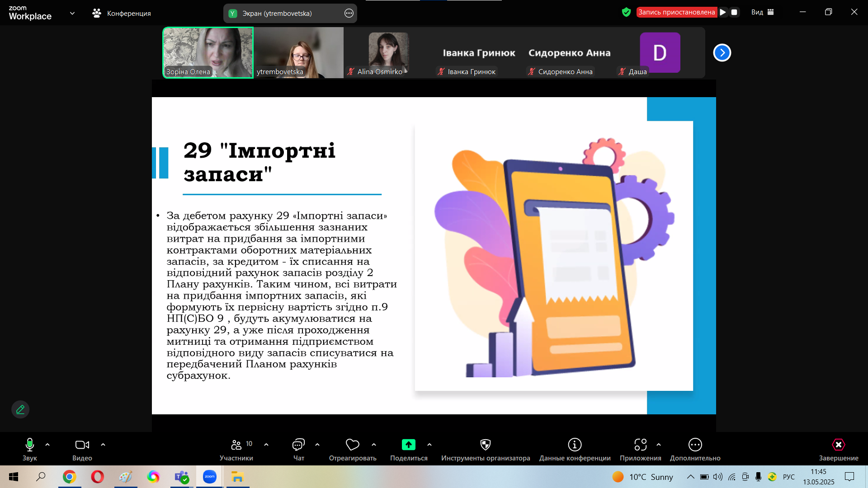Mute the microphone via the Audio button
This screenshot has width=868, height=488.
(29, 445)
